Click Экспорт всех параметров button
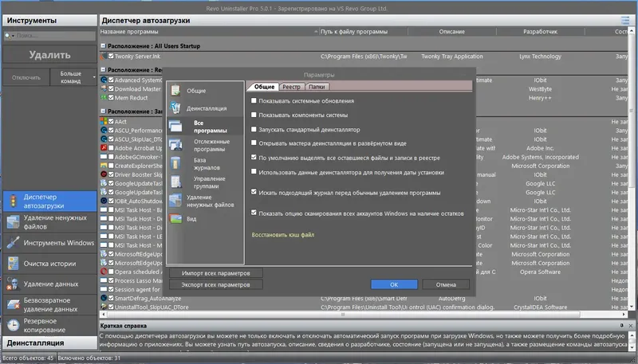This screenshot has width=638, height=364. pos(215,284)
